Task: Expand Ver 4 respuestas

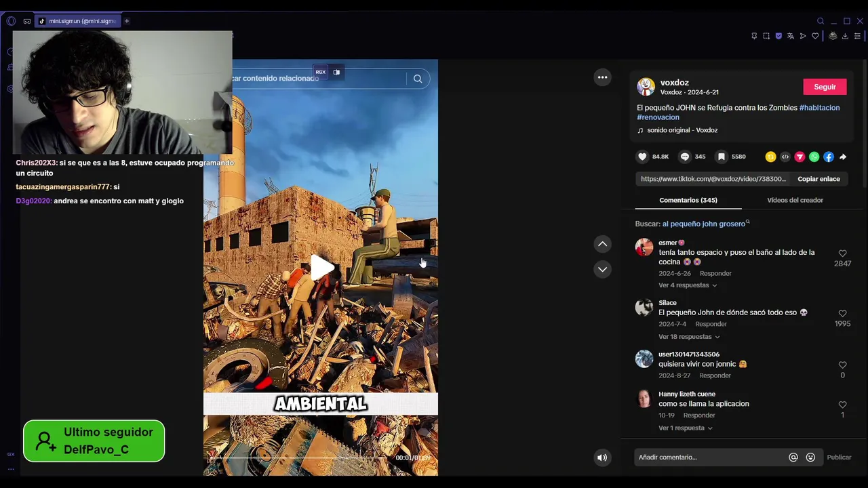Action: click(x=688, y=285)
